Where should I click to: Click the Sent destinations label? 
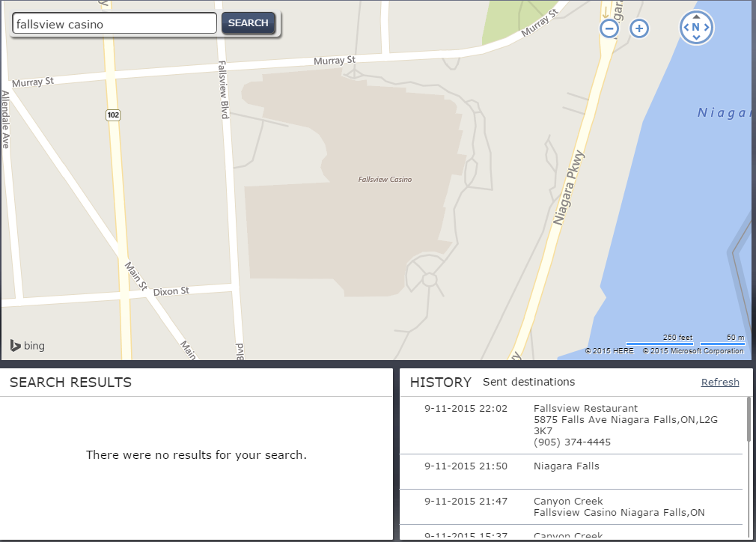tap(529, 382)
